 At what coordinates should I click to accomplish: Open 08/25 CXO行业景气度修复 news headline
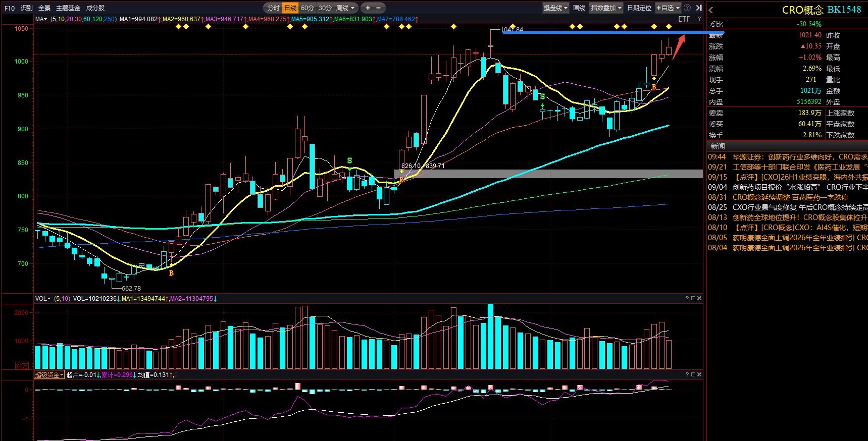tap(788, 207)
